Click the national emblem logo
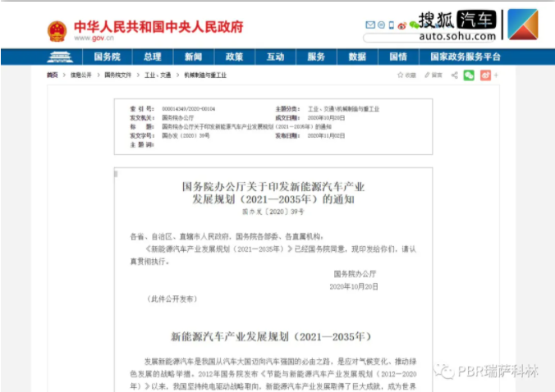The width and height of the screenshot is (555, 392). (56, 31)
